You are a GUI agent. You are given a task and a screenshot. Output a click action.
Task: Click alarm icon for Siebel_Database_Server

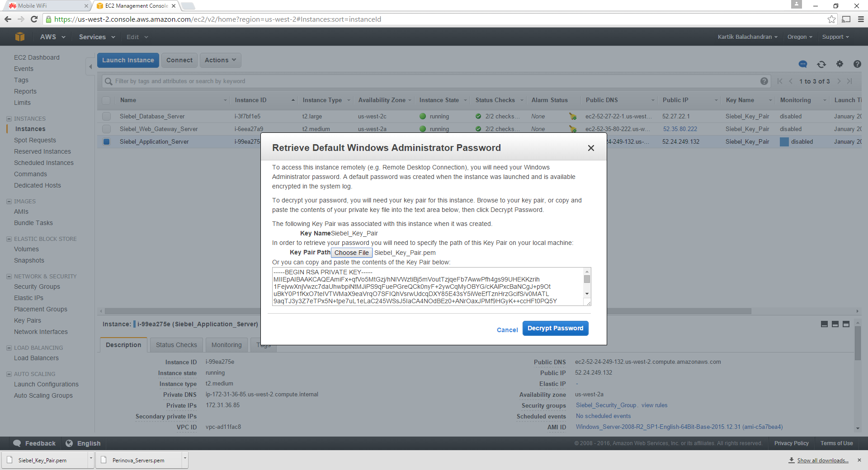click(x=573, y=117)
